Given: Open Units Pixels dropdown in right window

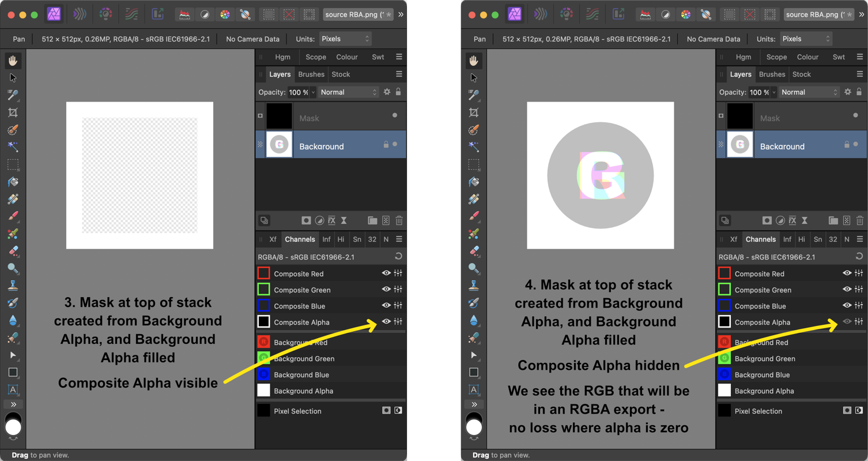Looking at the screenshot, I should coord(806,39).
